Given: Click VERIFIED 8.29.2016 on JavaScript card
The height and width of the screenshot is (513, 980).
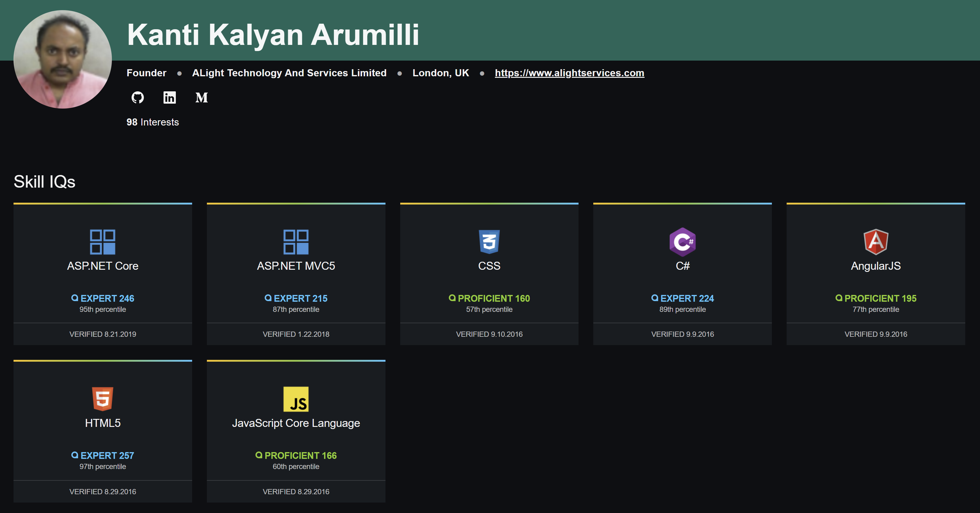Looking at the screenshot, I should pyautogui.click(x=296, y=492).
